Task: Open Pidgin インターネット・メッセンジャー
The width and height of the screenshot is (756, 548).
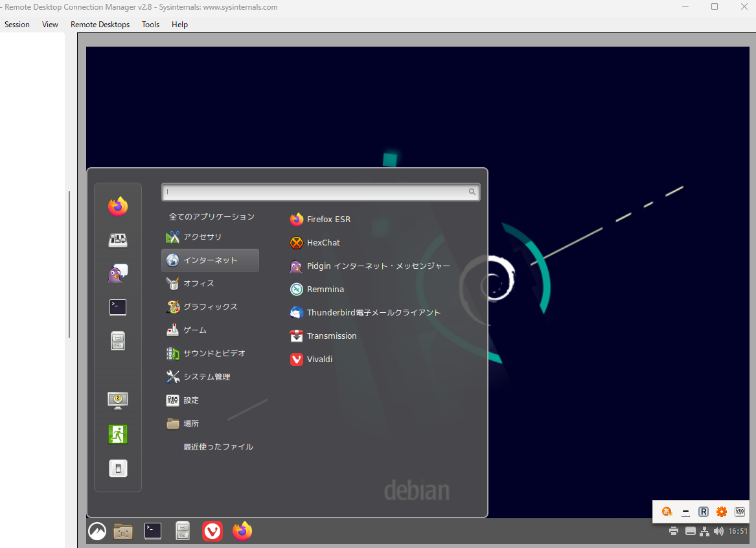Action: pos(370,266)
